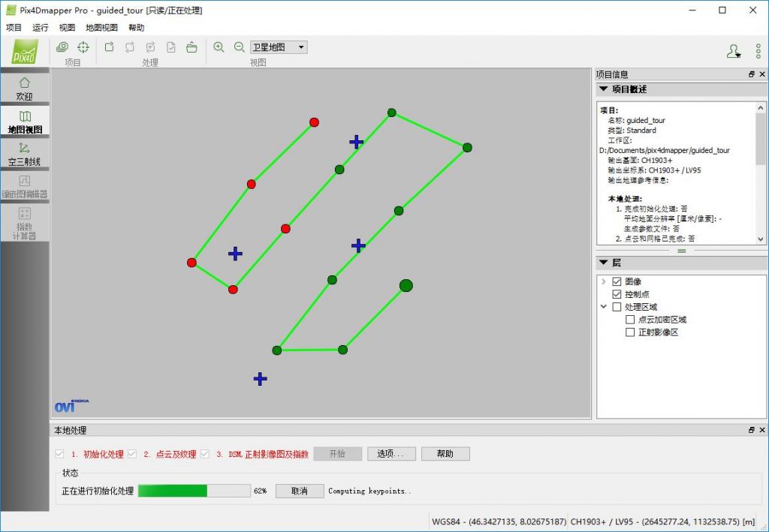Click the initial processing progress bar
Viewport: 769px width, 532px height.
pyautogui.click(x=195, y=491)
